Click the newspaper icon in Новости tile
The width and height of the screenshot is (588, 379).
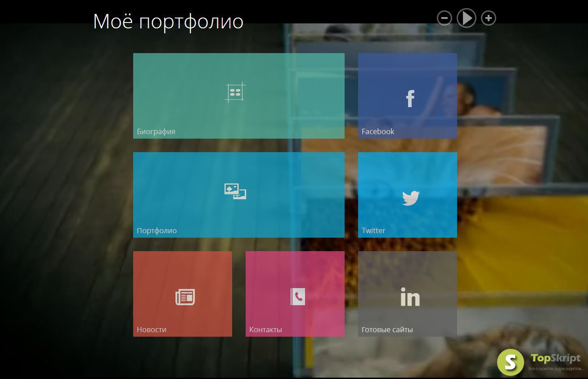click(185, 297)
